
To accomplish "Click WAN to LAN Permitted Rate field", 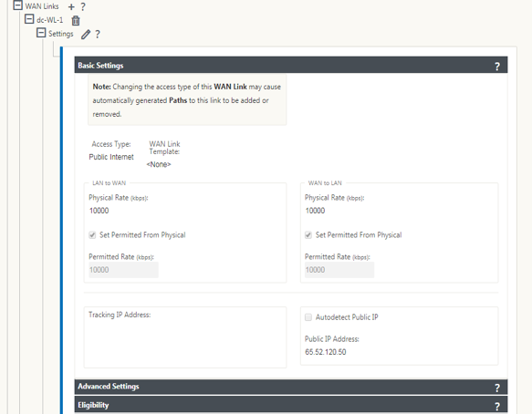I will [339, 270].
